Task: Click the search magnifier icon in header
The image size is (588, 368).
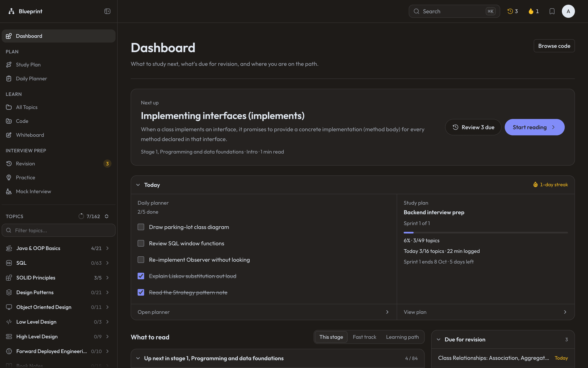Action: coord(417,11)
